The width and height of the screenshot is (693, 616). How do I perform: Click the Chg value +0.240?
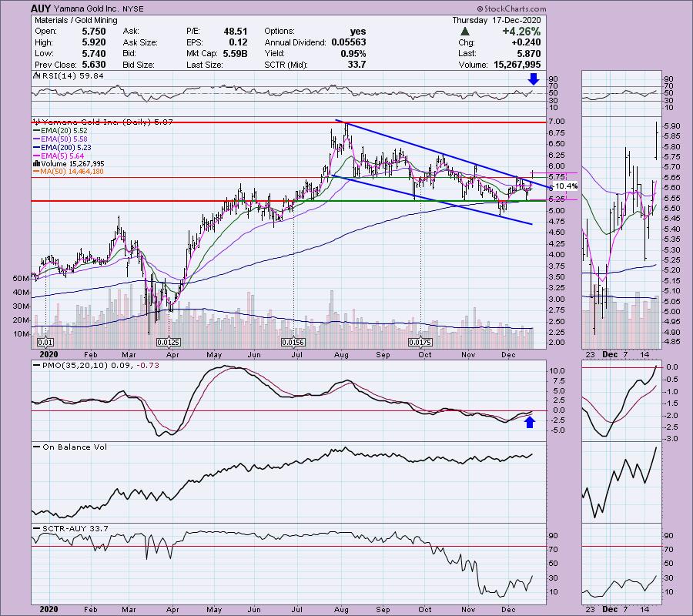click(527, 42)
